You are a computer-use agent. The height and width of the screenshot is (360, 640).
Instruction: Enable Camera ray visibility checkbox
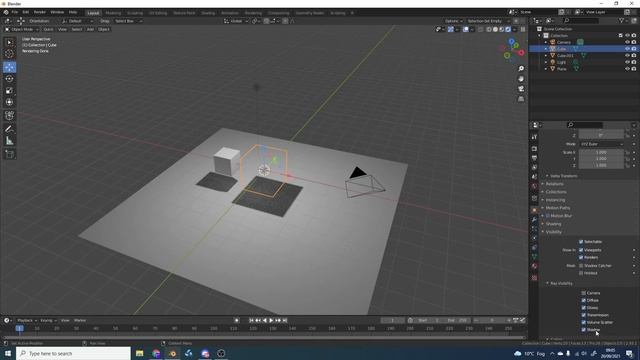pos(584,293)
